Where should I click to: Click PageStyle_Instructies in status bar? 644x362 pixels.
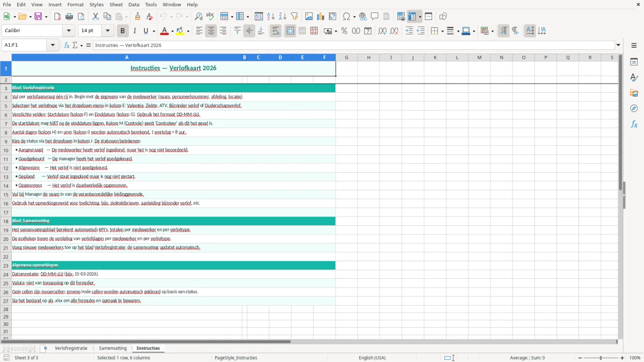point(236,358)
